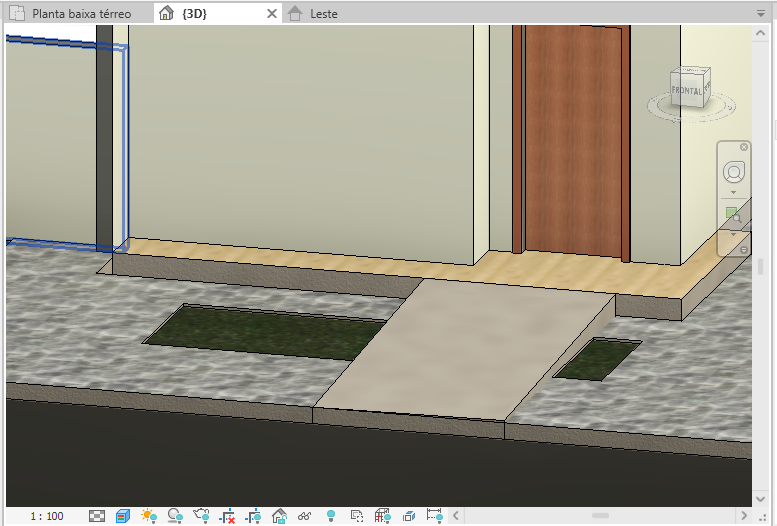Click the vertical scrollbar down arrow

(761, 499)
